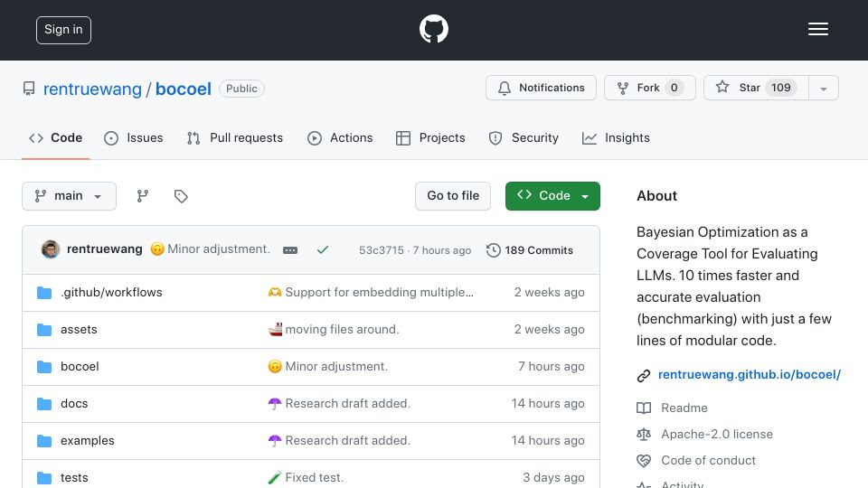Open rentruewang author link in commit bar
Screen dimensions: 868x488
tap(105, 249)
